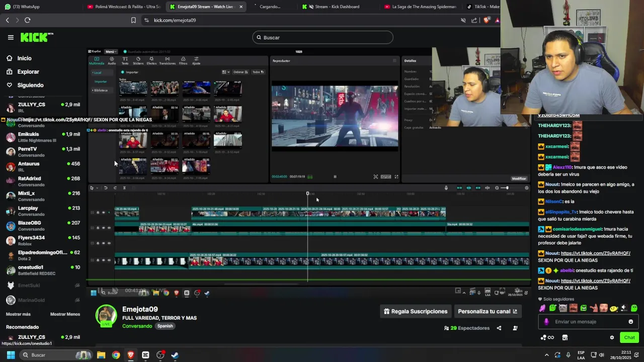Open Flyers3434 channel in sidebar
The width and height of the screenshot is (644, 362).
(x=43, y=240)
